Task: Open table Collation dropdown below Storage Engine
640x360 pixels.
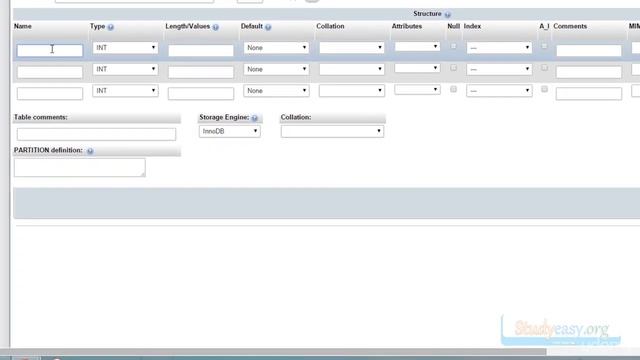Action: pos(332,131)
